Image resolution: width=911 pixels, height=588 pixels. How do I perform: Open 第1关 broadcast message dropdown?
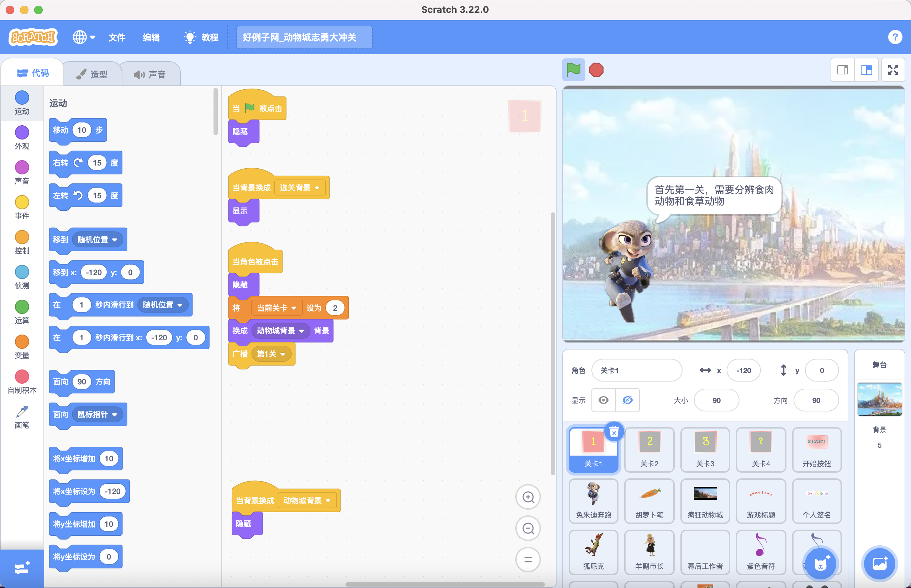pos(271,354)
